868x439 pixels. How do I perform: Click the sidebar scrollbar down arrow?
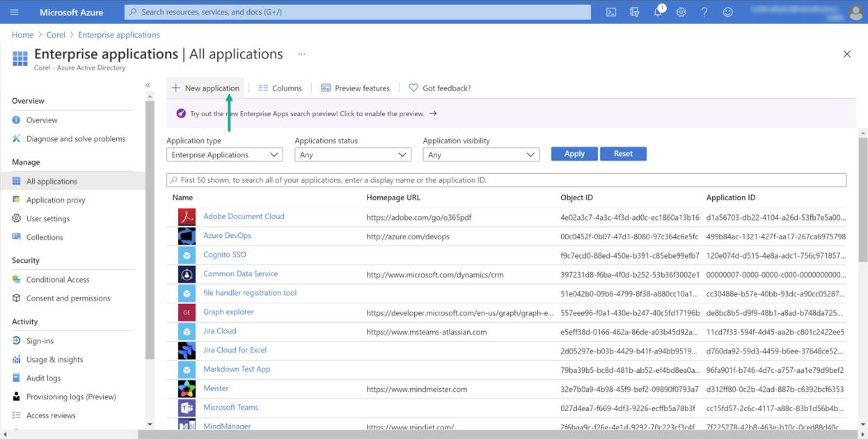149,424
